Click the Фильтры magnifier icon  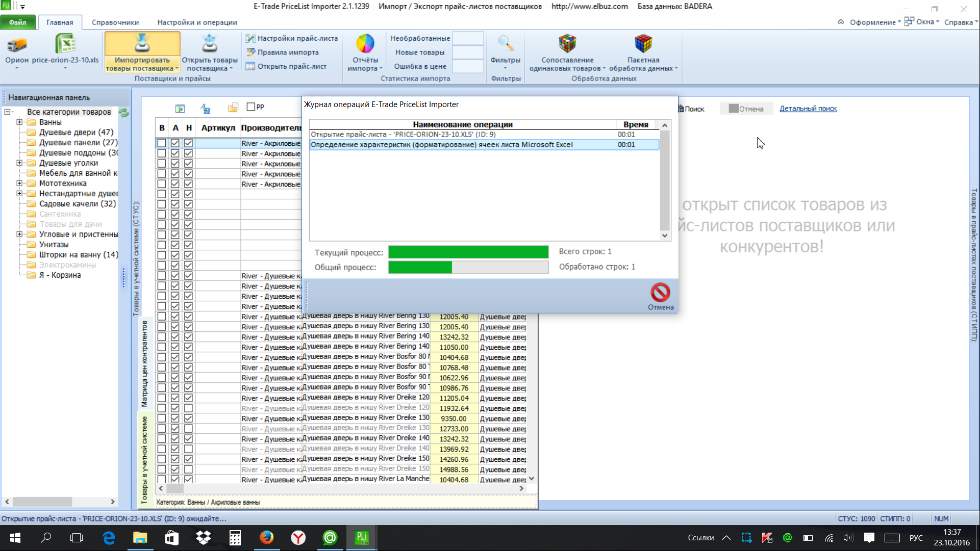(x=505, y=44)
